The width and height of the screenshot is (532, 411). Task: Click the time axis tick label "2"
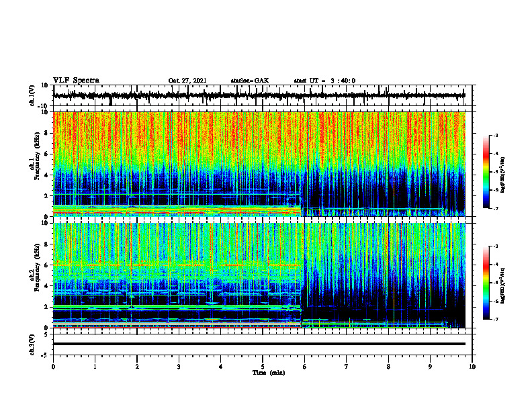tap(137, 367)
